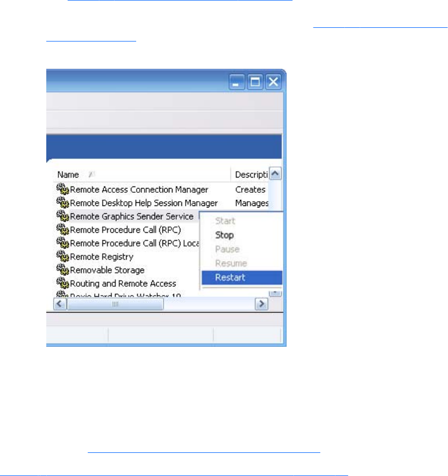Select Remote Procedure Call (RPC) entry

[126, 230]
